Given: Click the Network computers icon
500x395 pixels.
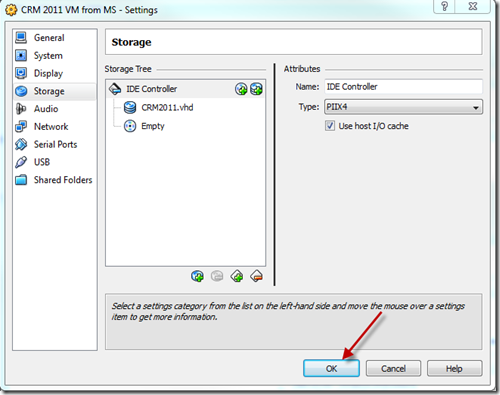Looking at the screenshot, I should 21,127.
